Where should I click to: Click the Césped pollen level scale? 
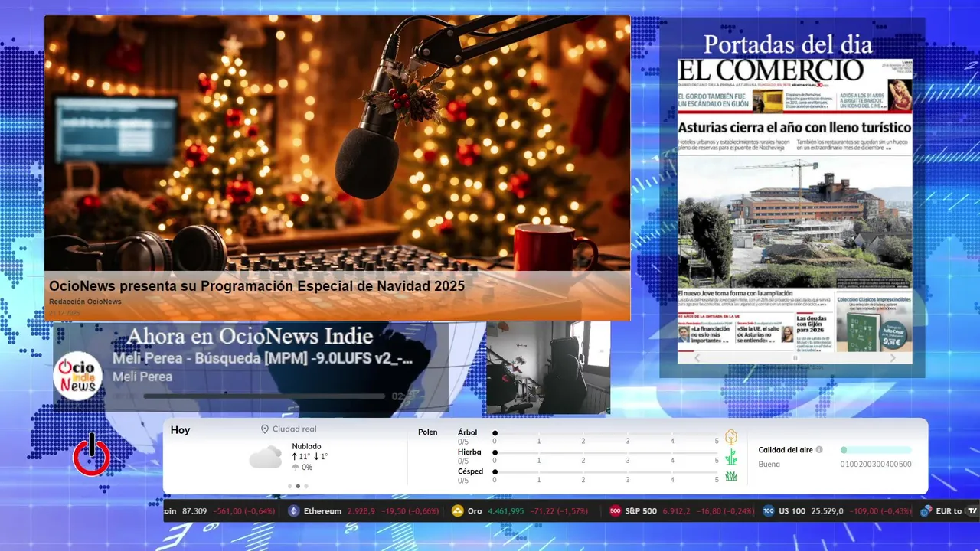pyautogui.click(x=606, y=475)
